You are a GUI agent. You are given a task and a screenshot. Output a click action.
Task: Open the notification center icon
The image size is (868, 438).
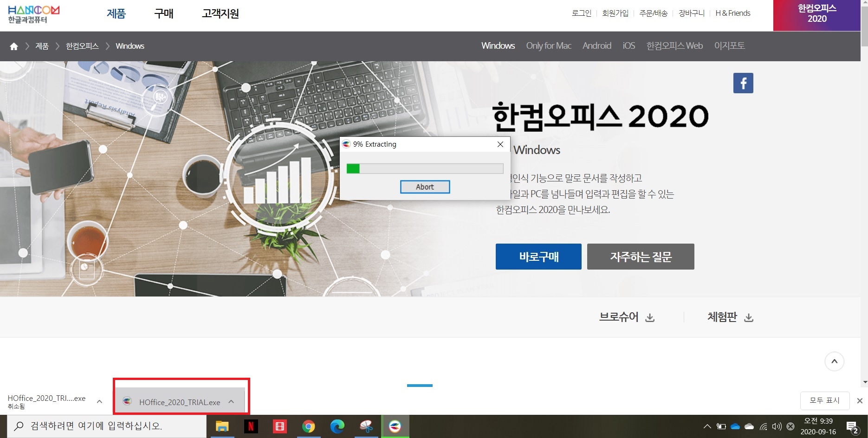853,427
